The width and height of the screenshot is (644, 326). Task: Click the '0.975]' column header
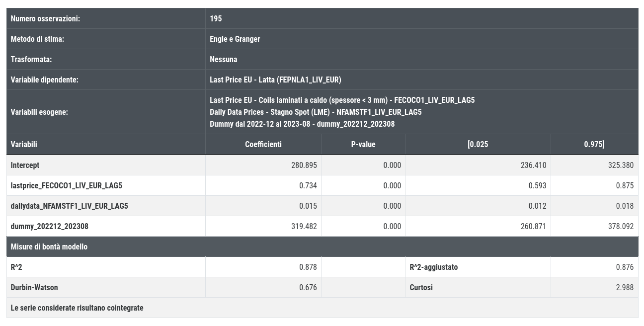(x=594, y=144)
